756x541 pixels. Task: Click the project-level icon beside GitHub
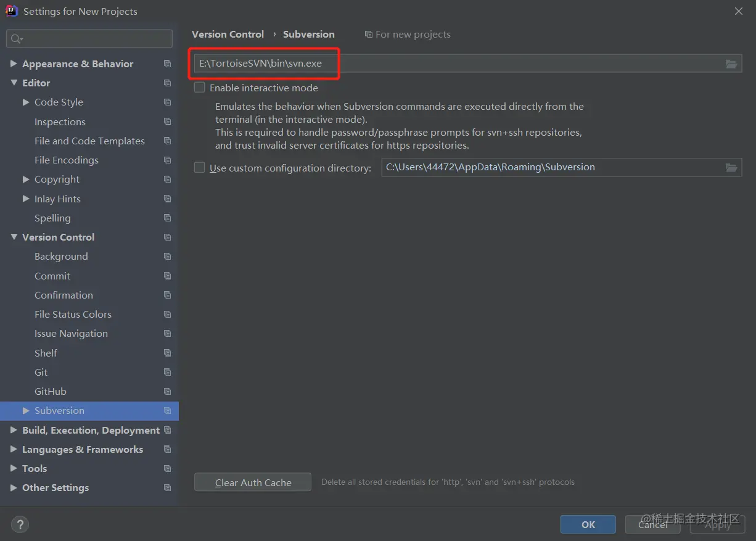(167, 391)
